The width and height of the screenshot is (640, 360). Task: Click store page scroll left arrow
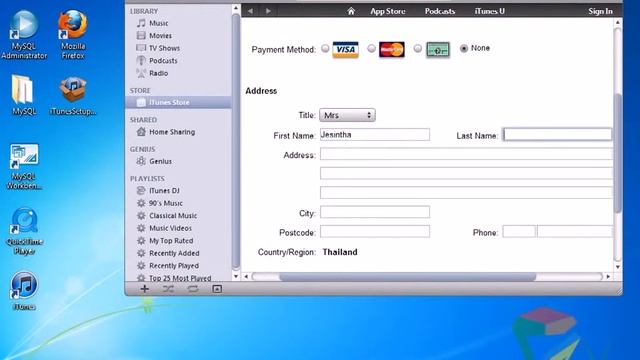(246, 277)
